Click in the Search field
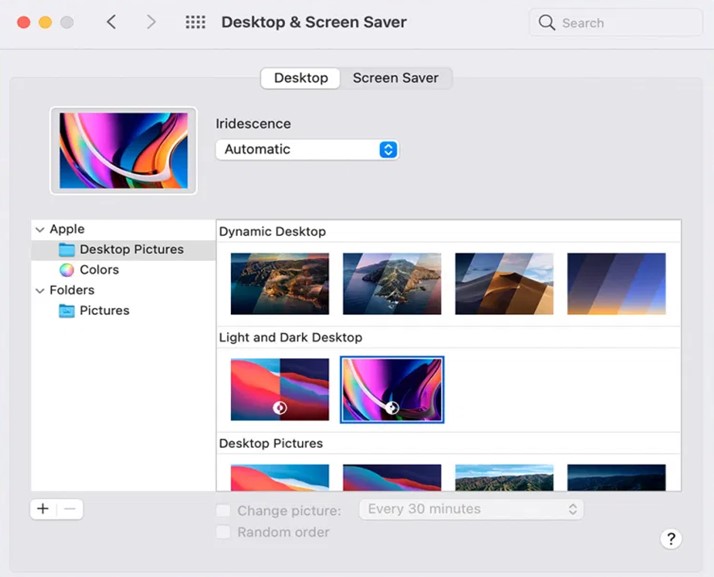The height and width of the screenshot is (577, 714). point(616,22)
